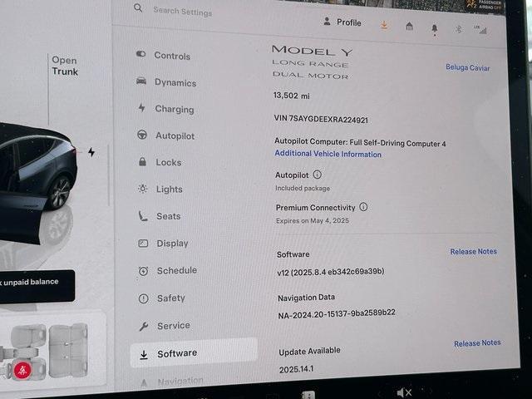Click the Search Settings magnifier icon

point(138,7)
